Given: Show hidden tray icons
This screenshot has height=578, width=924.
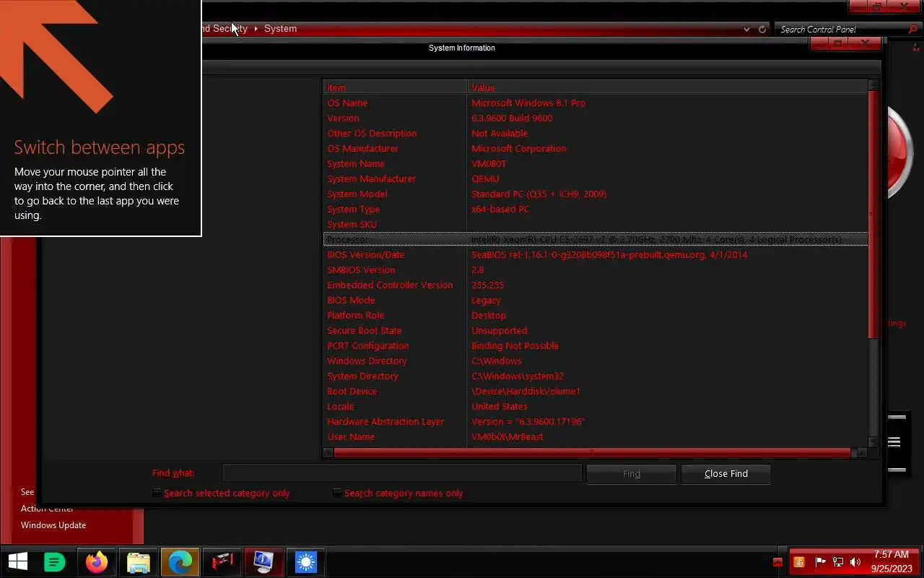Looking at the screenshot, I should [x=777, y=562].
